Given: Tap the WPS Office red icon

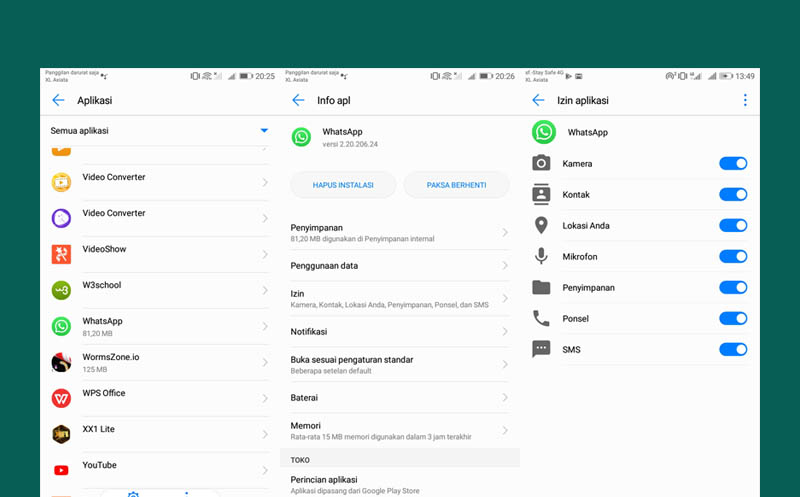Looking at the screenshot, I should (x=61, y=398).
